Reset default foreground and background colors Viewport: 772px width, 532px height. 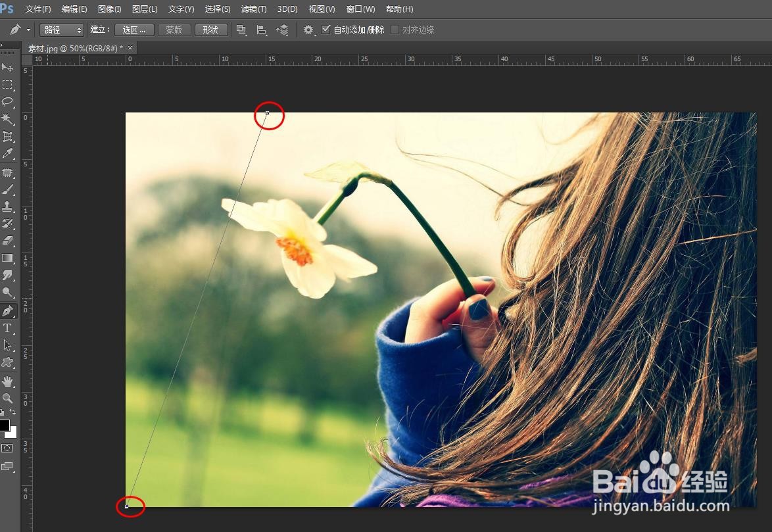3,412
